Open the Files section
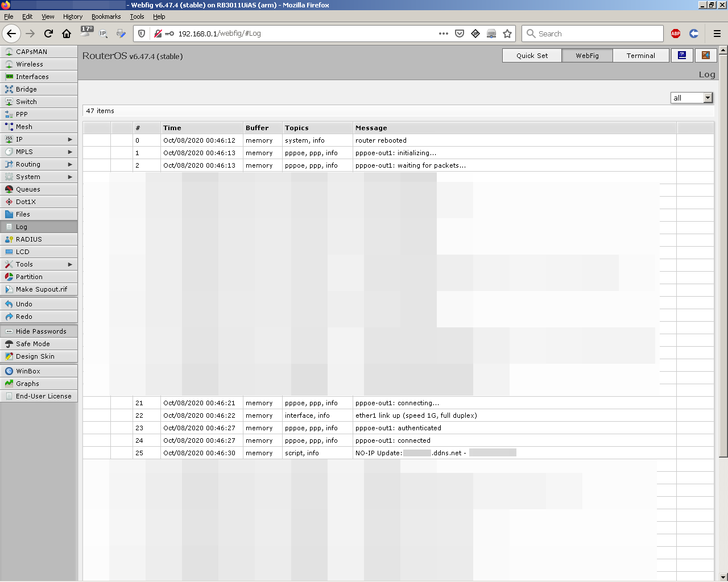This screenshot has width=728, height=582. pyautogui.click(x=39, y=214)
